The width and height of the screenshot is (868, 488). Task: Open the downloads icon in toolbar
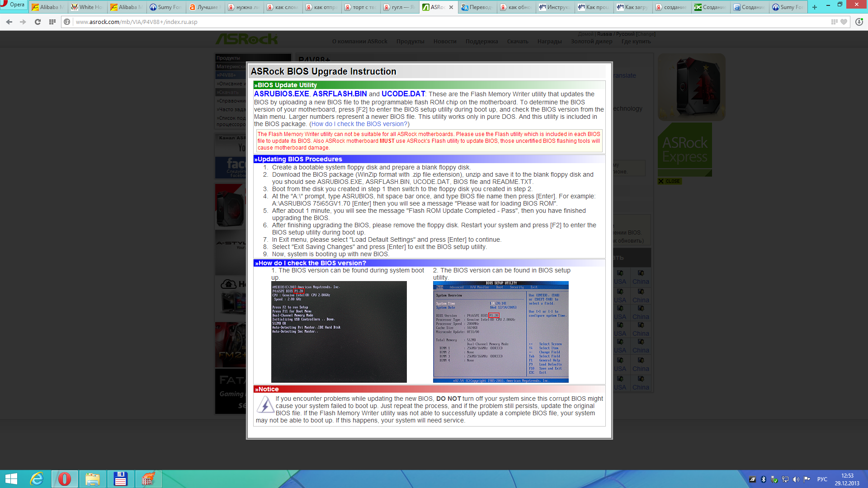(x=859, y=22)
